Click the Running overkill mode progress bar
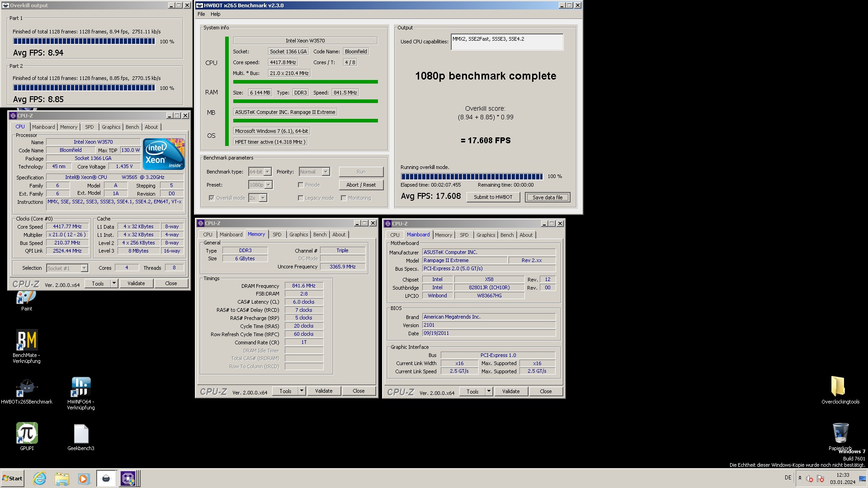 (472, 177)
